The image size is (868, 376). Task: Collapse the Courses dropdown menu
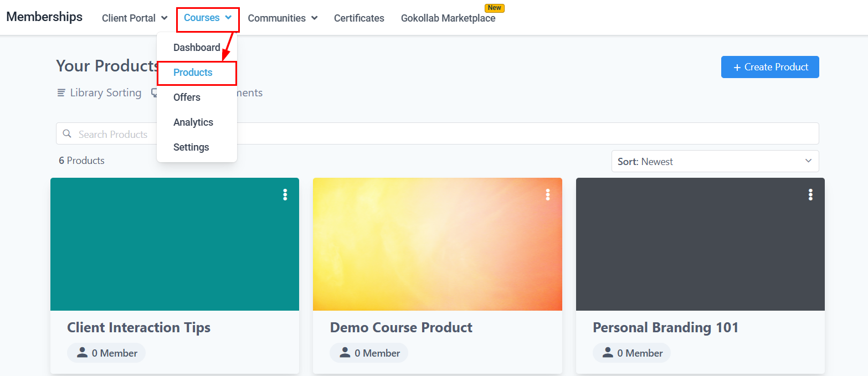coord(208,18)
